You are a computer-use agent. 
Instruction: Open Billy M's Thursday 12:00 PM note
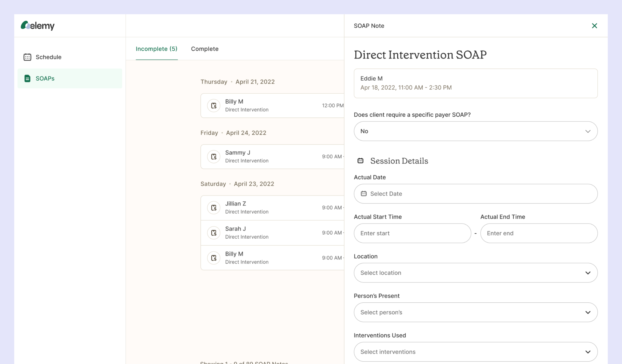click(272, 105)
